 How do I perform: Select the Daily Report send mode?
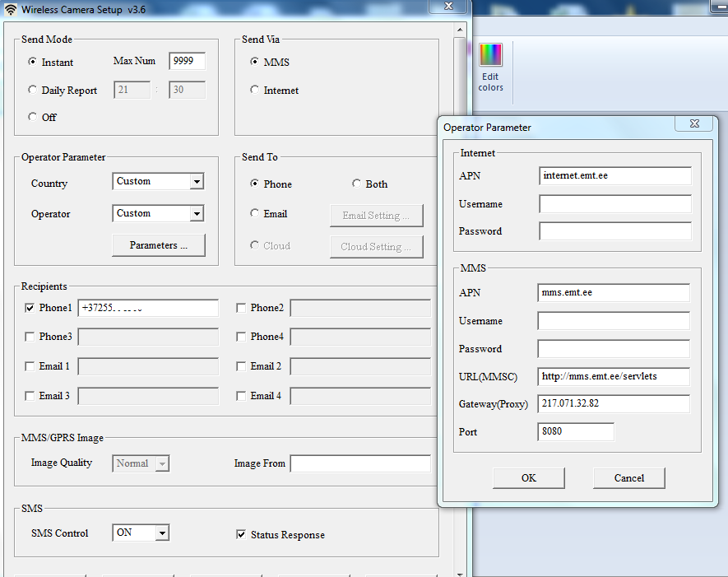33,90
